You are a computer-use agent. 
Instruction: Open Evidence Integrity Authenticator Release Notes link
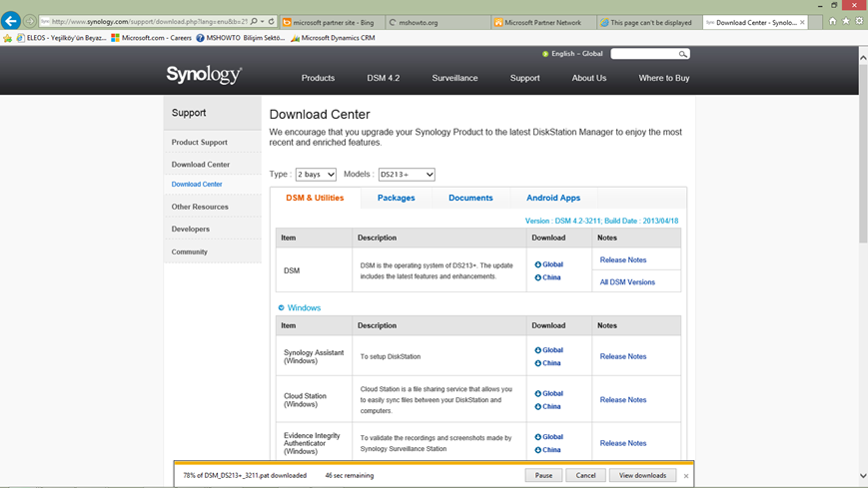coord(622,443)
